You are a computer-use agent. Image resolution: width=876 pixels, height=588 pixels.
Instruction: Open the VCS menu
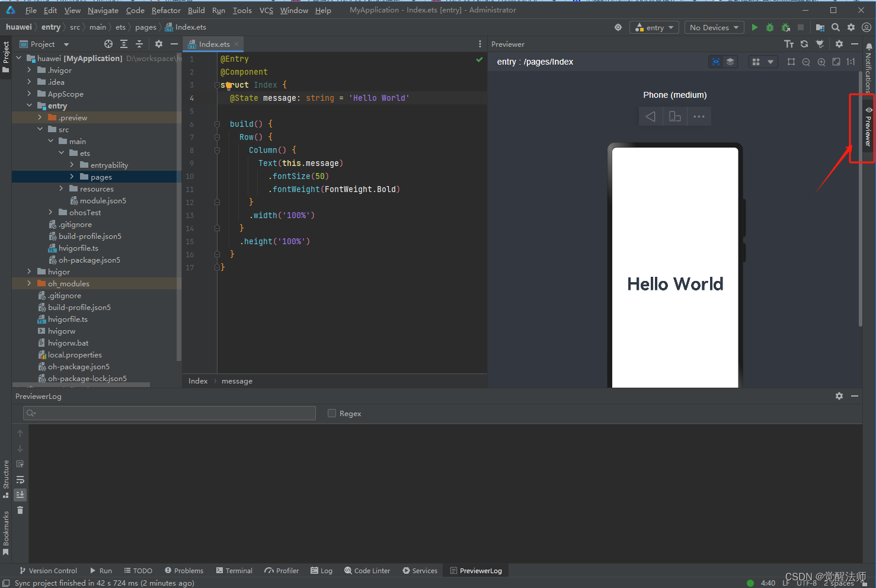coord(266,10)
